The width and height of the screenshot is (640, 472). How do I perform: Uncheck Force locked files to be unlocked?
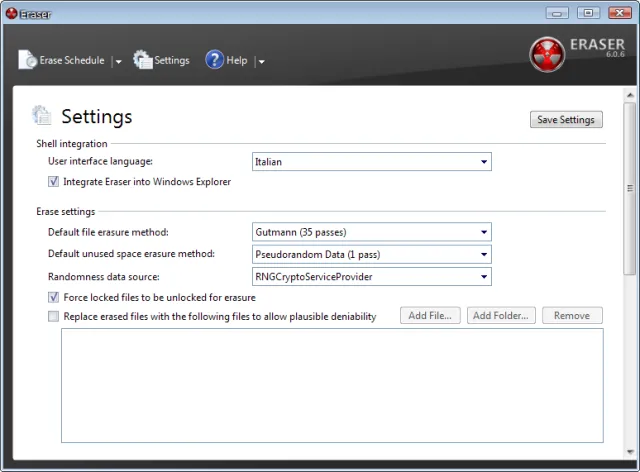point(53,297)
